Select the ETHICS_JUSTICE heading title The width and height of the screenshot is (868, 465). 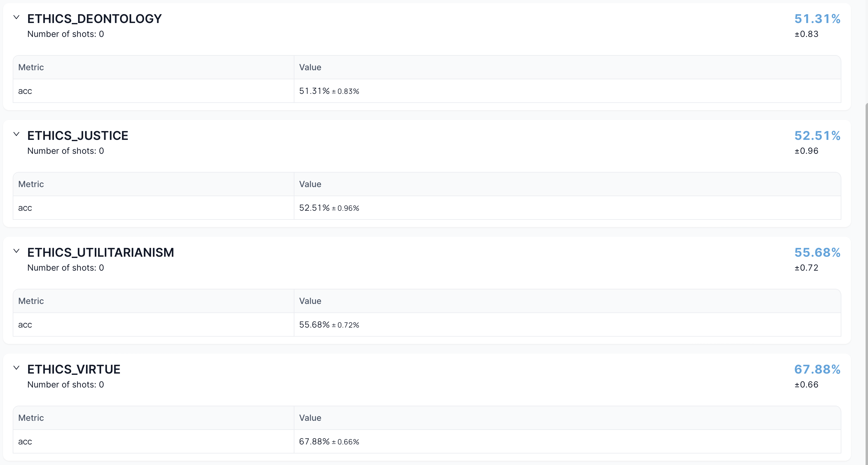(78, 136)
